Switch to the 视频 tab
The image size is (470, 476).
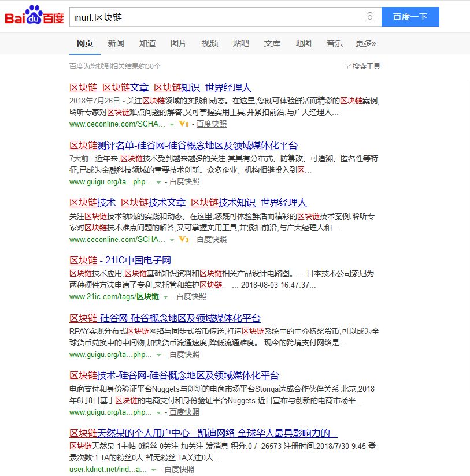209,43
